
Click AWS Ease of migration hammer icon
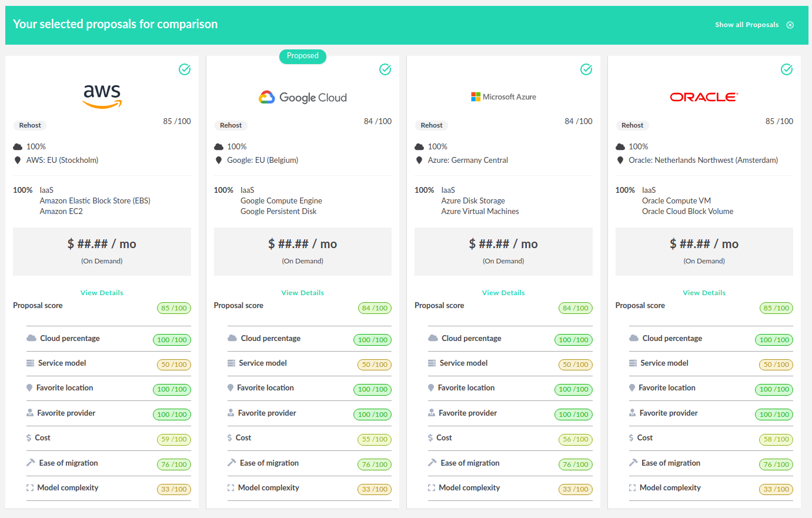point(31,463)
